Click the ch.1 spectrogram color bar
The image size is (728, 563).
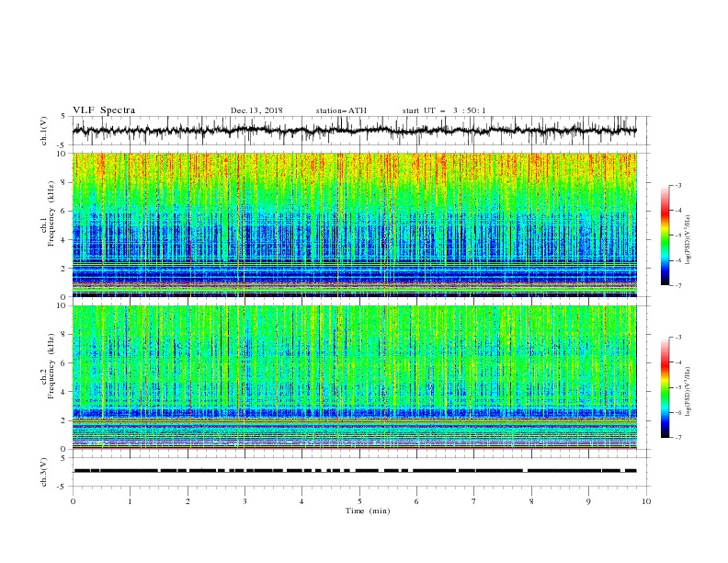(665, 236)
